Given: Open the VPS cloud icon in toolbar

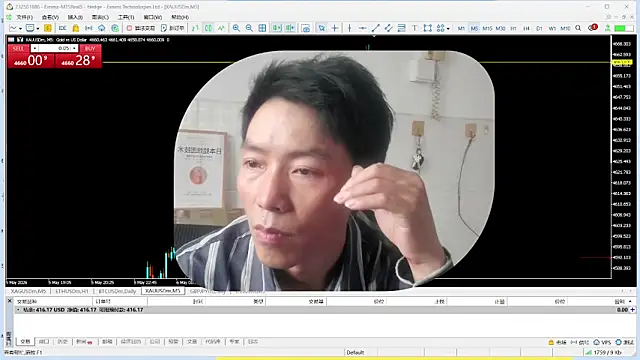Looking at the screenshot, I should click(102, 28).
